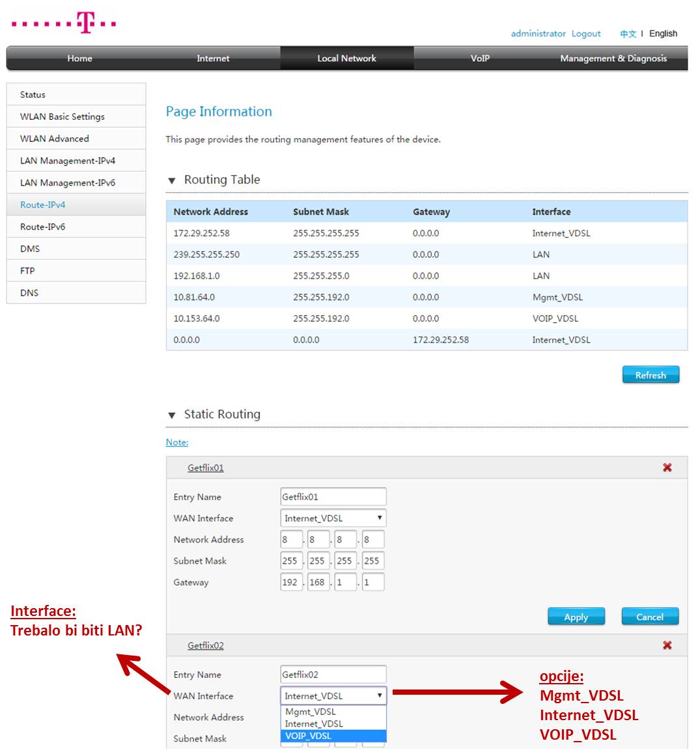Viewport: 700px width, 754px height.
Task: Switch language to Chinese
Action: (628, 34)
